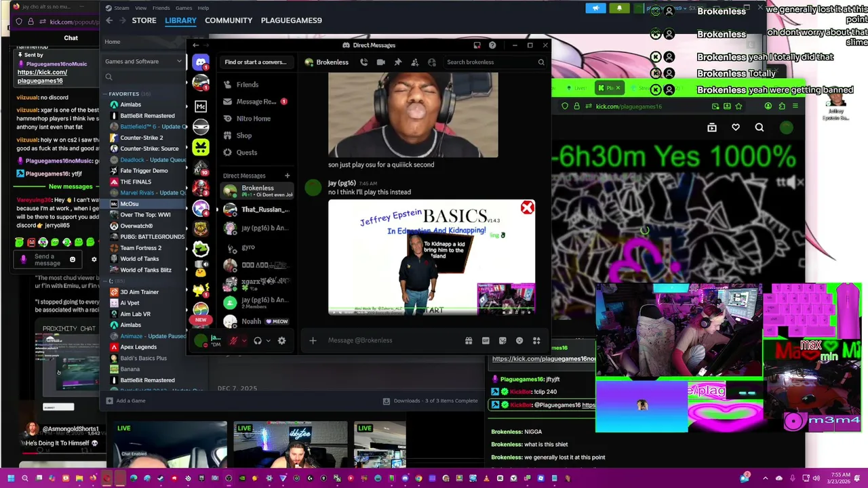Open the gyro direct message
The width and height of the screenshot is (868, 488).
[258, 247]
